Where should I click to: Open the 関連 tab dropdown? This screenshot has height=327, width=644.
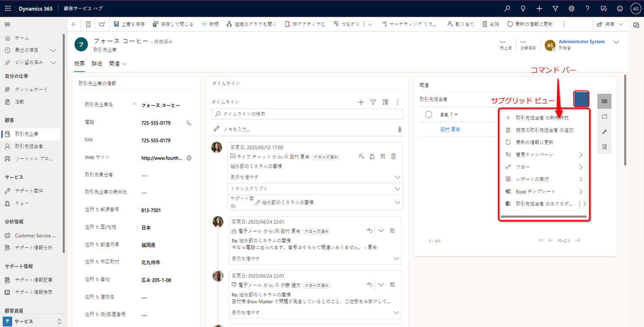coord(118,64)
